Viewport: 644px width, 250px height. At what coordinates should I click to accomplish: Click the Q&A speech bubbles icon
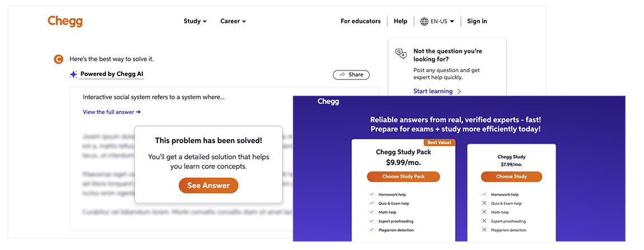[400, 54]
